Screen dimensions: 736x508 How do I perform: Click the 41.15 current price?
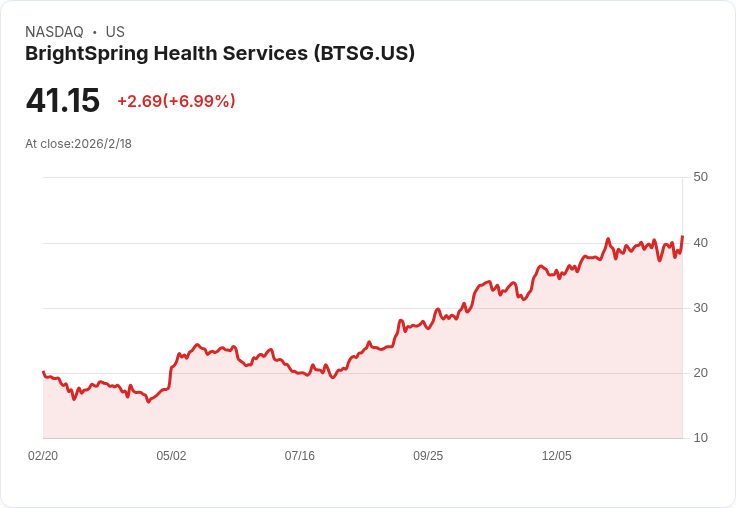coord(62,100)
